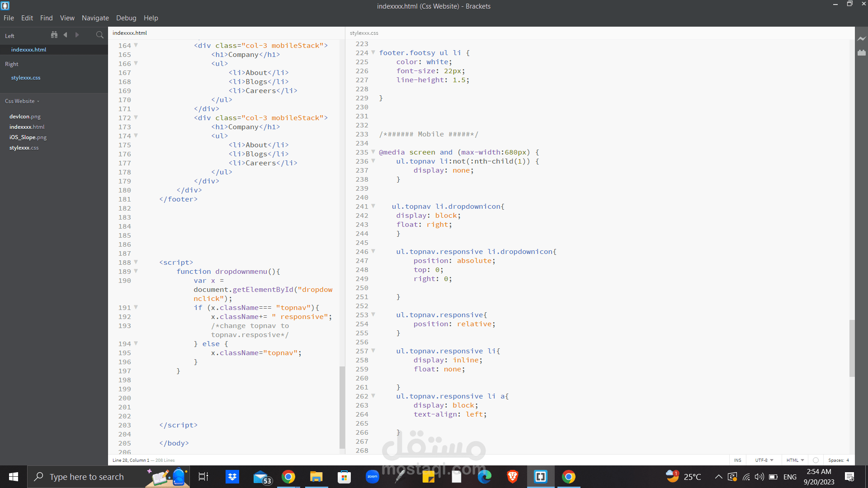The height and width of the screenshot is (488, 868).
Task: Collapse the script tag fold at line 188
Action: tap(136, 262)
